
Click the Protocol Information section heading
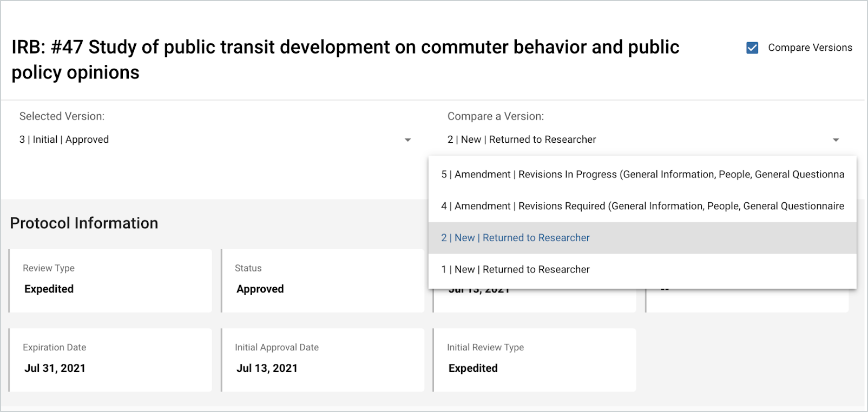(x=84, y=223)
